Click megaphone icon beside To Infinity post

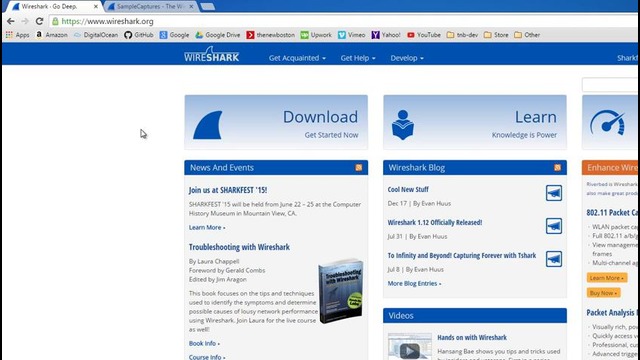pos(554,259)
